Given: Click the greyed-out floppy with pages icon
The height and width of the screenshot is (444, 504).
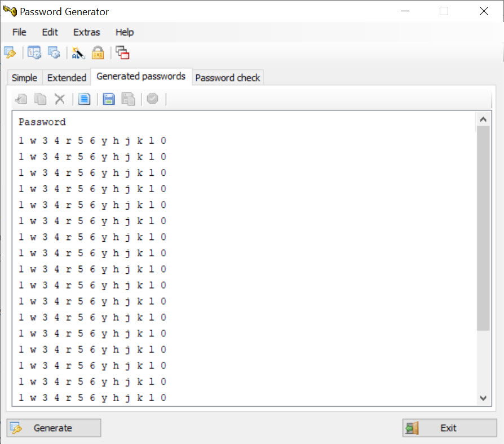Looking at the screenshot, I should (x=128, y=99).
